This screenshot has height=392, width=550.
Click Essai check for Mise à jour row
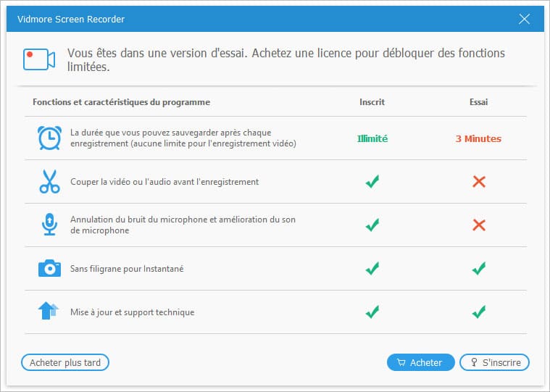(x=479, y=312)
